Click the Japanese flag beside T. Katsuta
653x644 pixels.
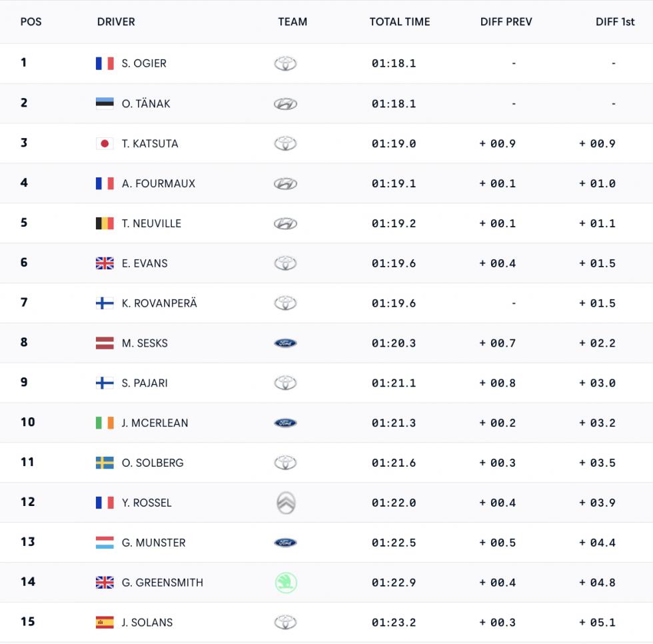105,144
